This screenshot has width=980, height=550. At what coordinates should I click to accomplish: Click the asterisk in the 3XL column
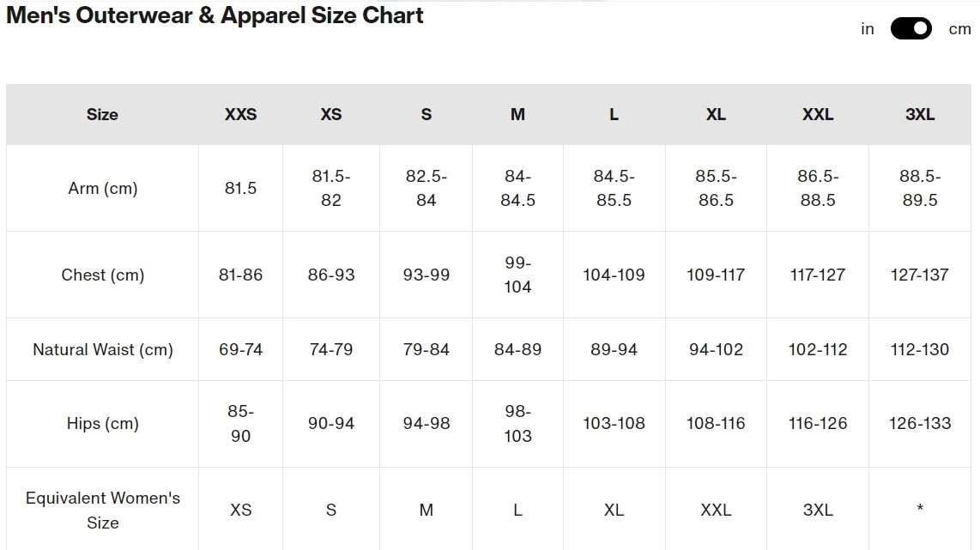coord(920,508)
